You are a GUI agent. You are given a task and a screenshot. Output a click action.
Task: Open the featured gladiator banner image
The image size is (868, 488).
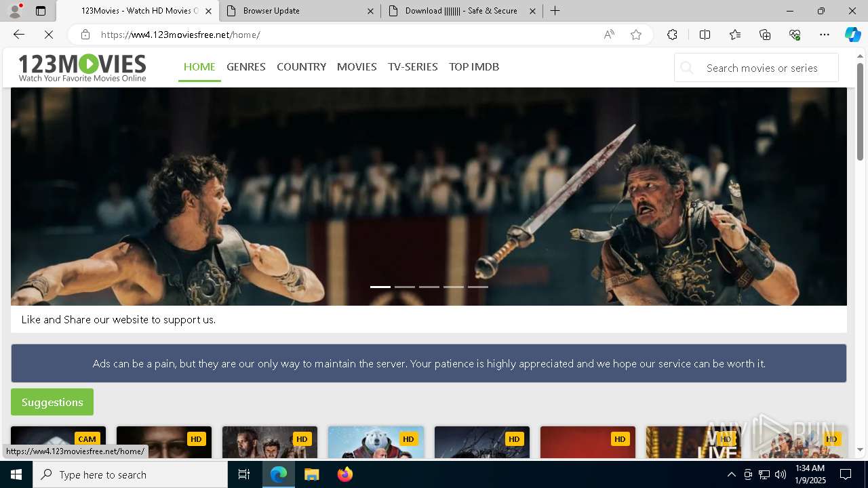point(429,197)
